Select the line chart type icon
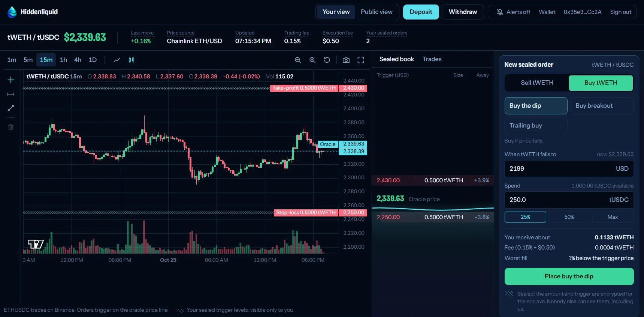Viewport: 644px width, 317px height. pos(117,60)
